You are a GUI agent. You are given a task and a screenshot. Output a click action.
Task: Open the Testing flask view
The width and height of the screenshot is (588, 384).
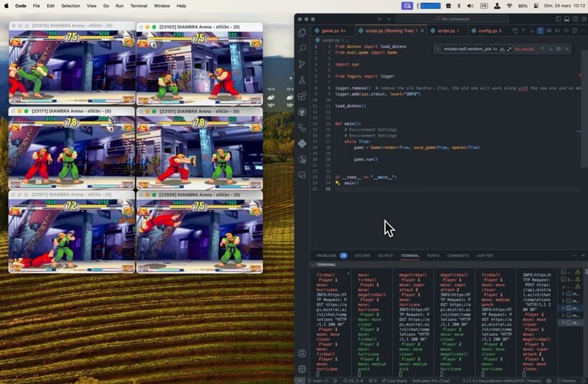click(x=302, y=80)
